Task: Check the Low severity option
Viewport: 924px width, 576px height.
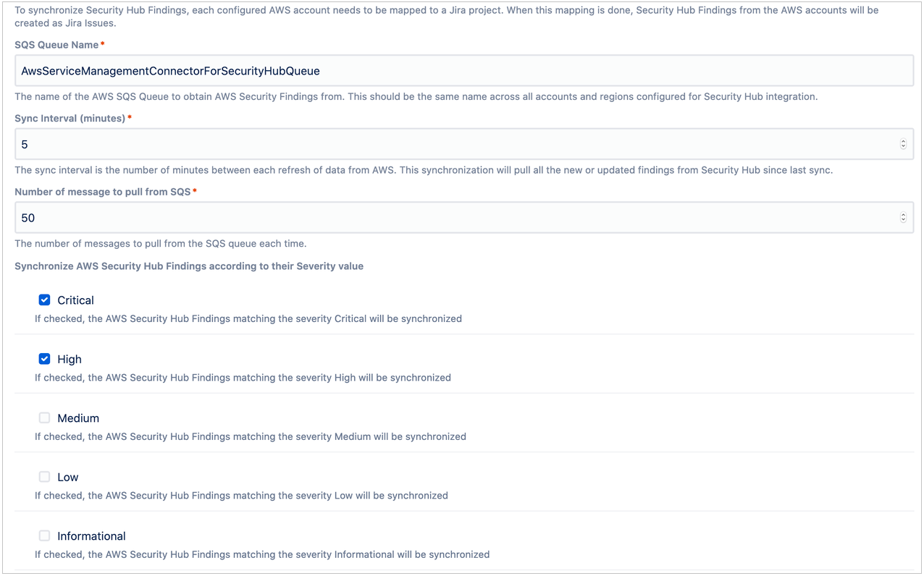Action: coord(44,476)
